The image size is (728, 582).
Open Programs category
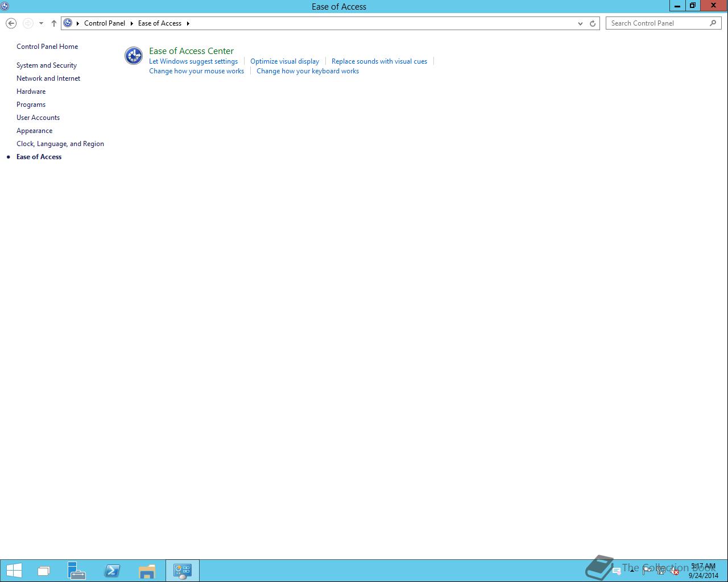click(31, 105)
